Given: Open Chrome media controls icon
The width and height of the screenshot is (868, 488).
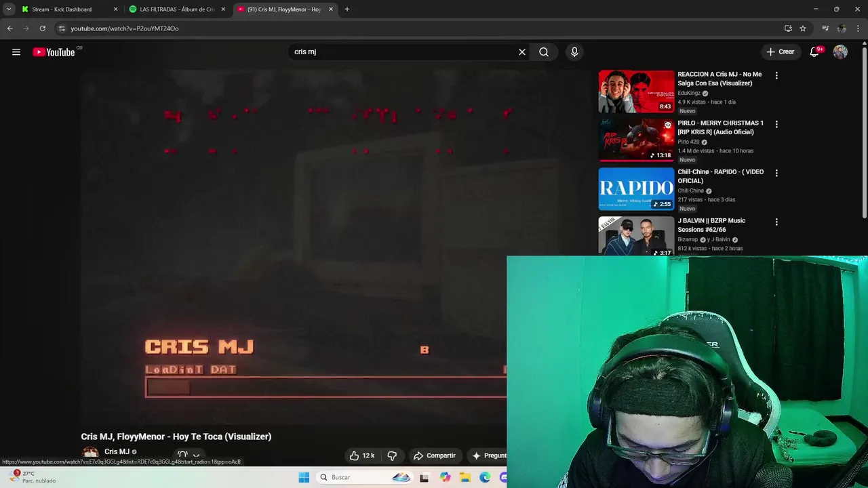Looking at the screenshot, I should 825,28.
